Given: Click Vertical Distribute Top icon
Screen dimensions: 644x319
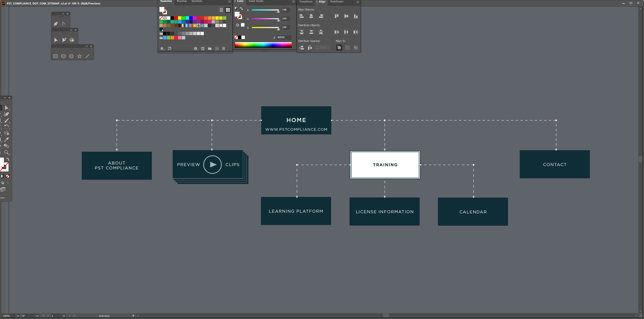Looking at the screenshot, I should (x=302, y=32).
